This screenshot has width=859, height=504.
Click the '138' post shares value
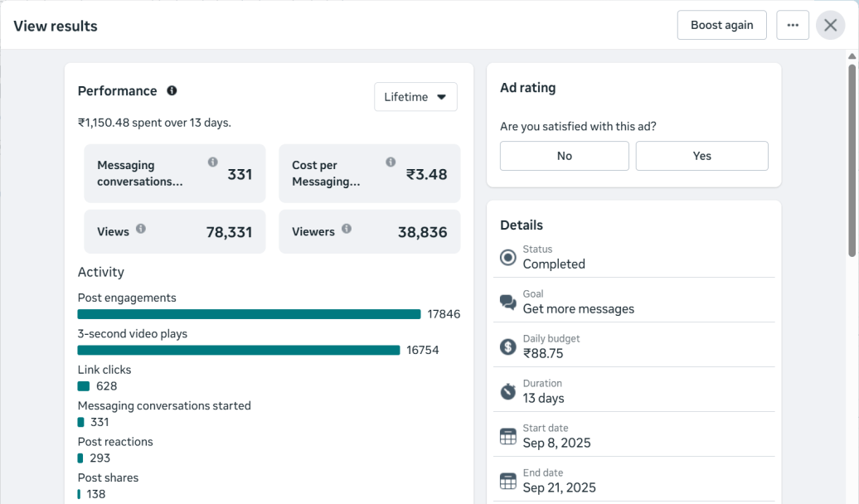coord(96,494)
